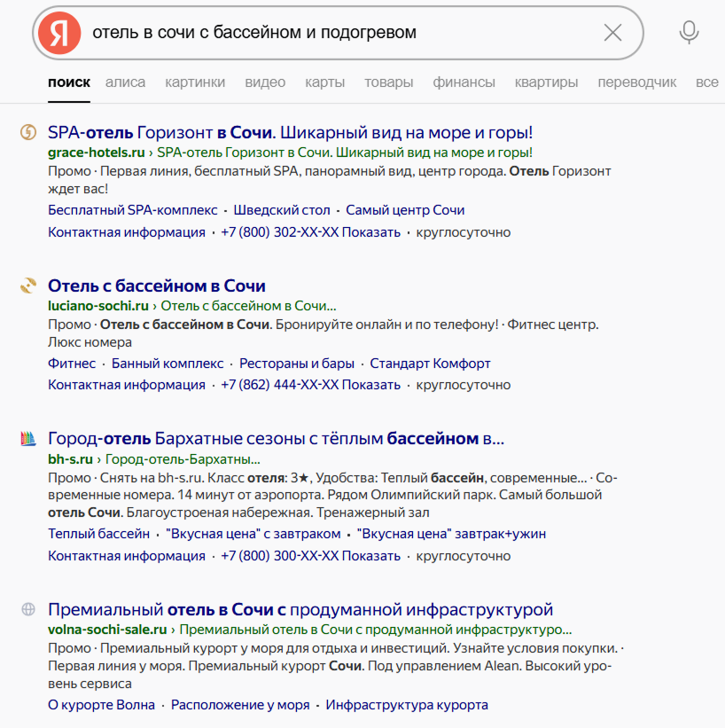Switch to the квартиры tab
This screenshot has height=728, width=725.
(546, 82)
